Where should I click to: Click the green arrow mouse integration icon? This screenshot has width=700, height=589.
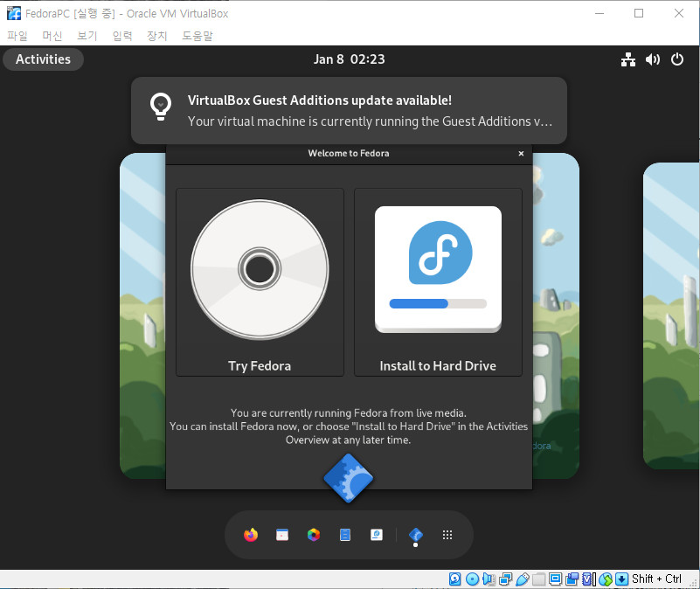(606, 579)
